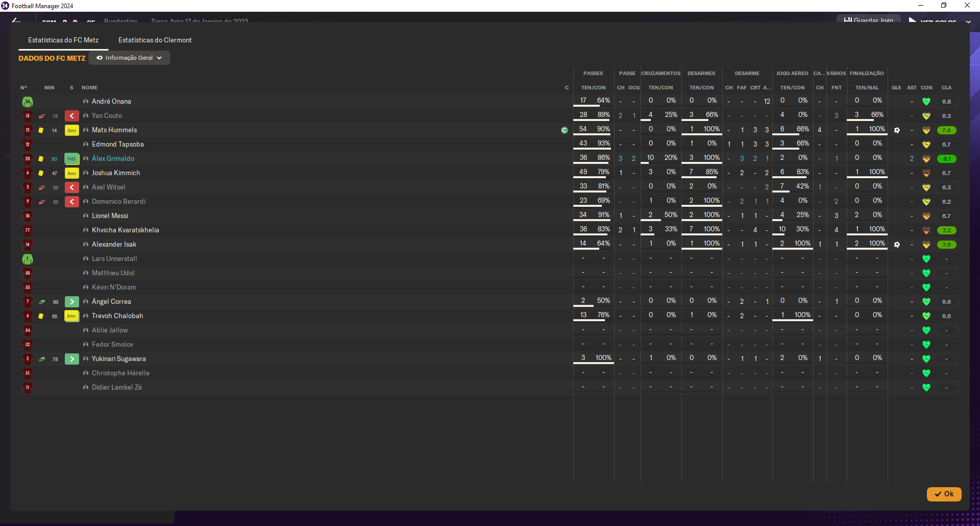980x526 pixels.
Task: Sort by the MIN column header
Action: pos(50,88)
